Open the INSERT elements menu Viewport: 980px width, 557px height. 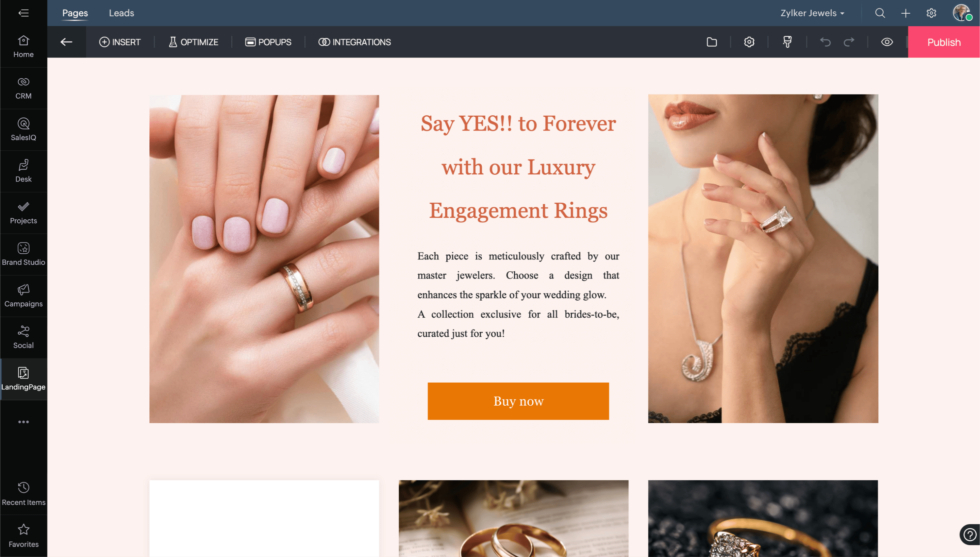(120, 42)
